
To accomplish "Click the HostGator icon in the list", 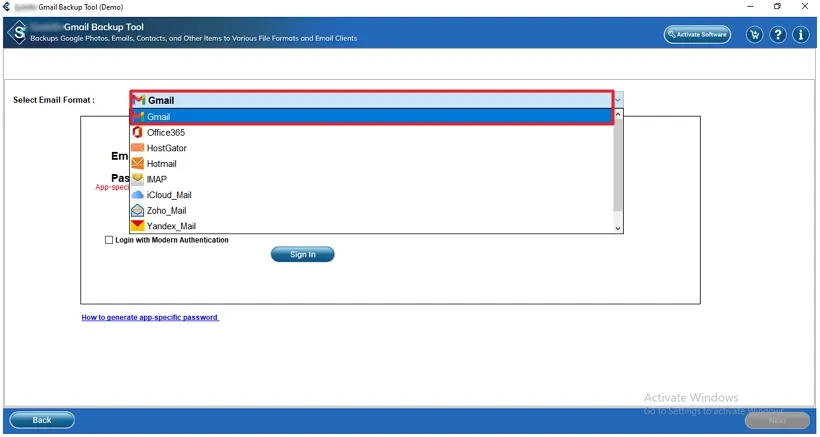I will click(x=138, y=148).
